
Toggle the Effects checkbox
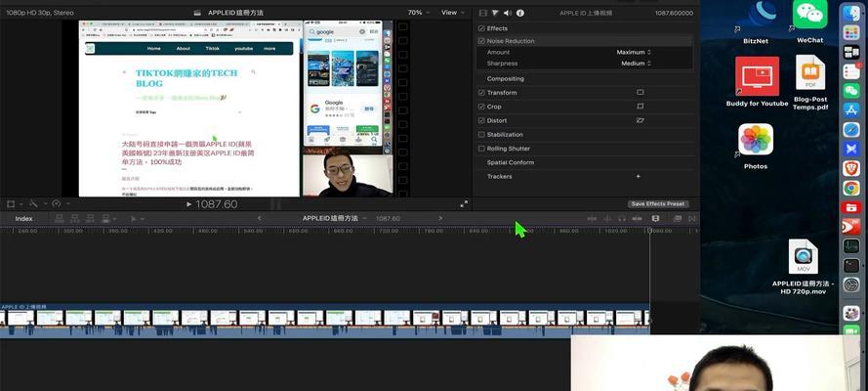[x=481, y=28]
